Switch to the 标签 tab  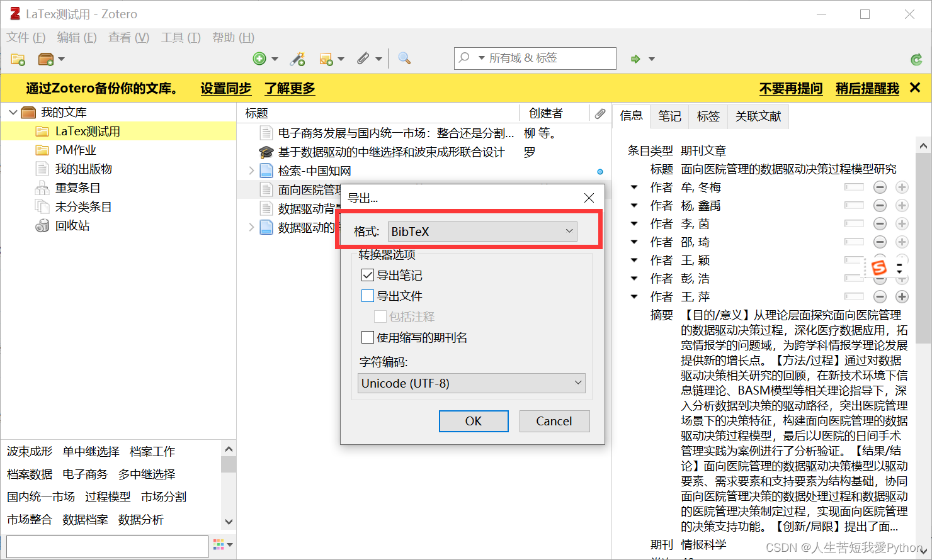click(x=708, y=116)
